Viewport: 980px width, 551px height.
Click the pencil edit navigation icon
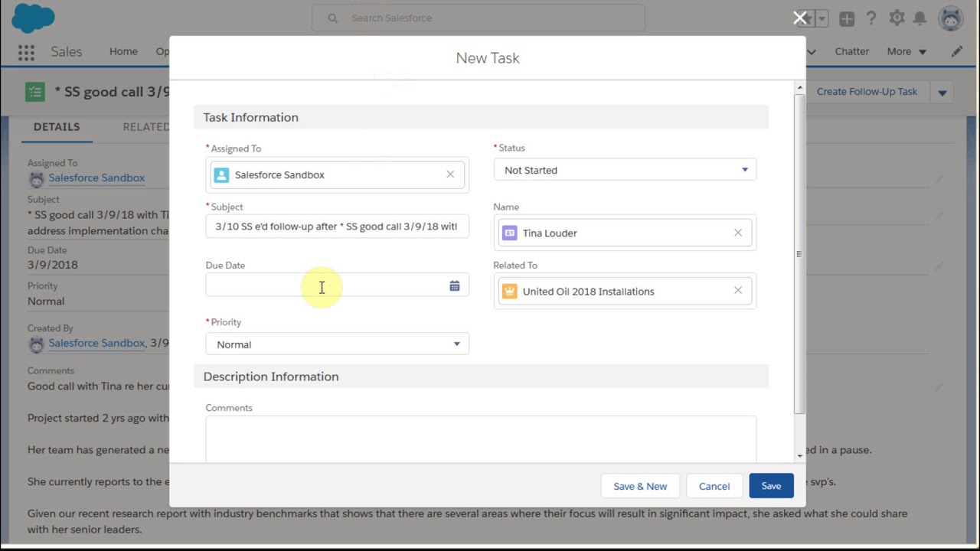pos(957,52)
